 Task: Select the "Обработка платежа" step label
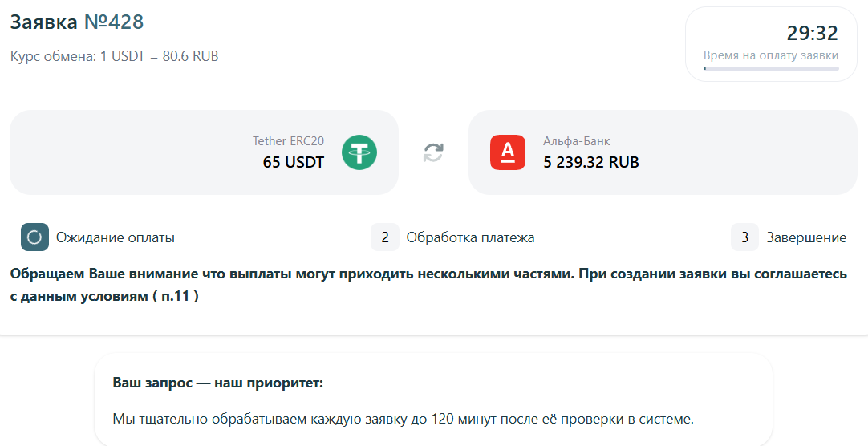point(470,237)
